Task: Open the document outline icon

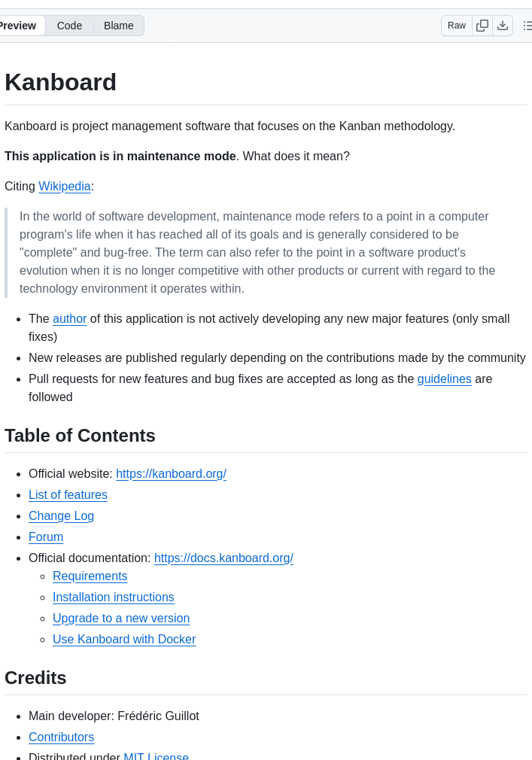Action: click(527, 26)
